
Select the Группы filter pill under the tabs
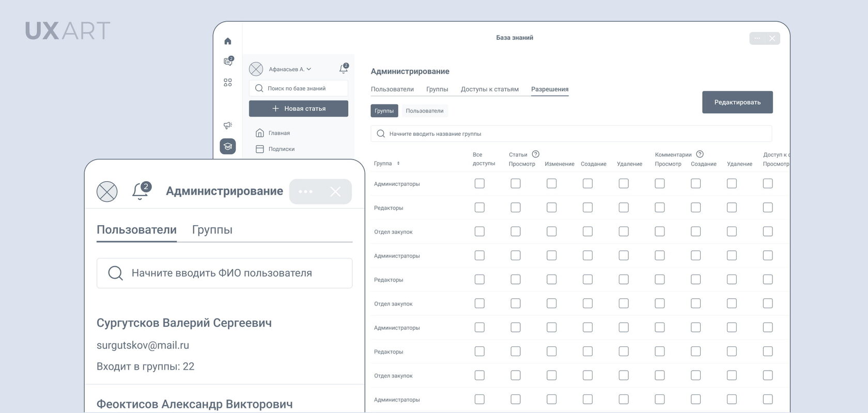384,111
